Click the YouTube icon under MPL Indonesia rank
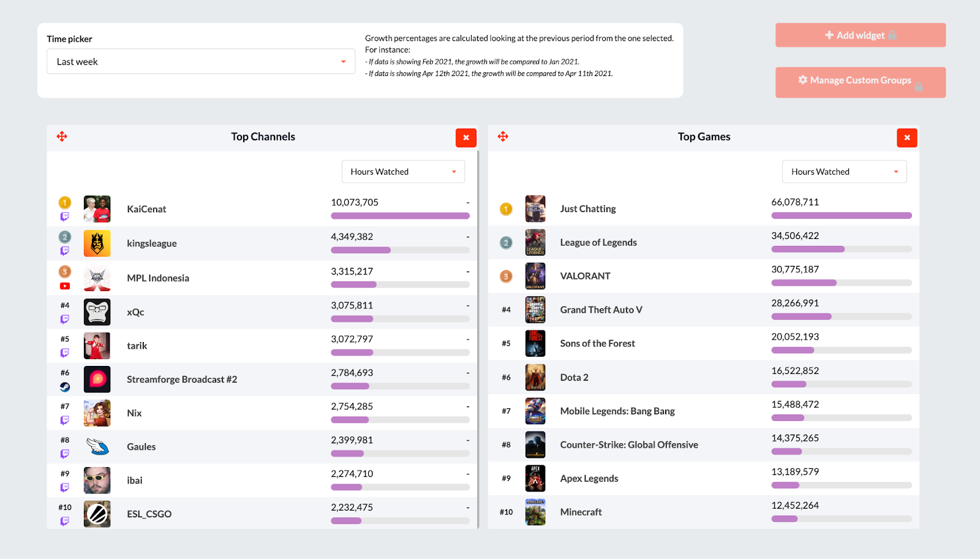The height and width of the screenshot is (559, 980). [65, 286]
